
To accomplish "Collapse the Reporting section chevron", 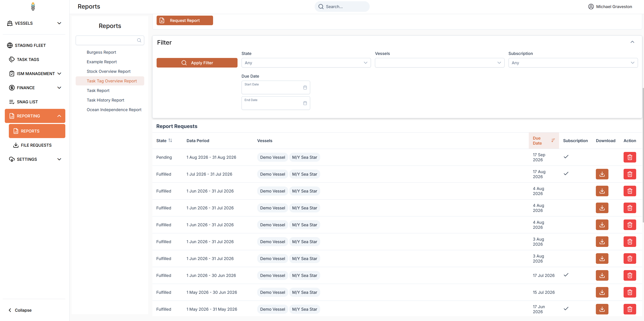I will (x=59, y=116).
